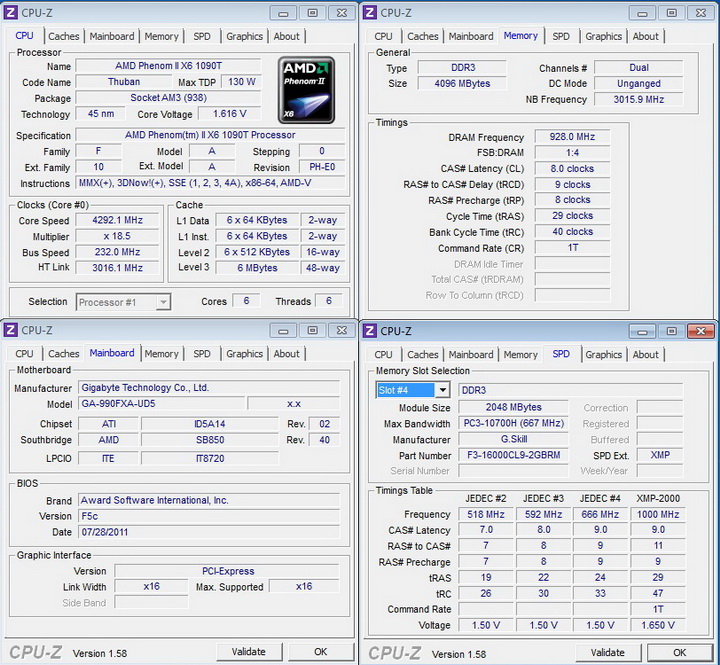This screenshot has width=720, height=665.
Task: Open SPD tab in the CPU window
Action: point(202,36)
